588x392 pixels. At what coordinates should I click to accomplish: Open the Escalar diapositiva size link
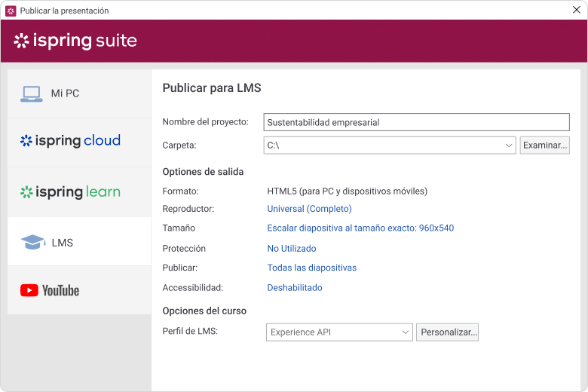[360, 228]
